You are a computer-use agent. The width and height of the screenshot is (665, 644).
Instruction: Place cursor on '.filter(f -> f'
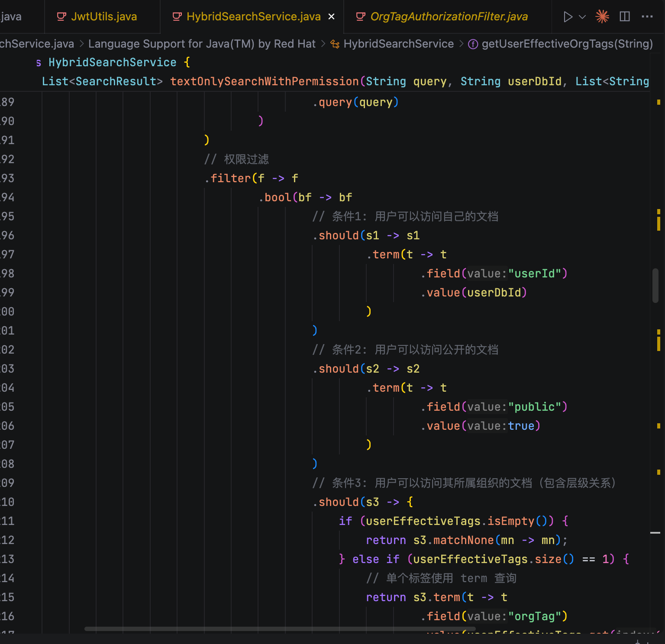tap(251, 178)
